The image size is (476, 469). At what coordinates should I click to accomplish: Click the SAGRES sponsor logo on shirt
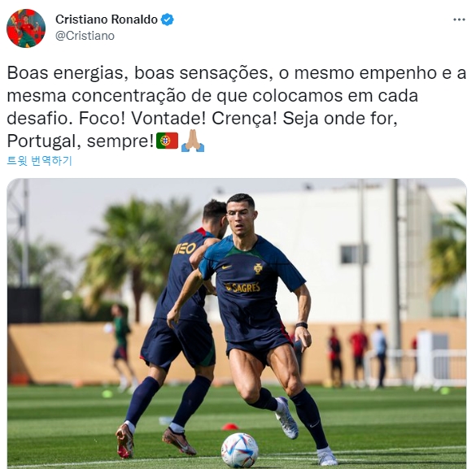click(x=242, y=287)
